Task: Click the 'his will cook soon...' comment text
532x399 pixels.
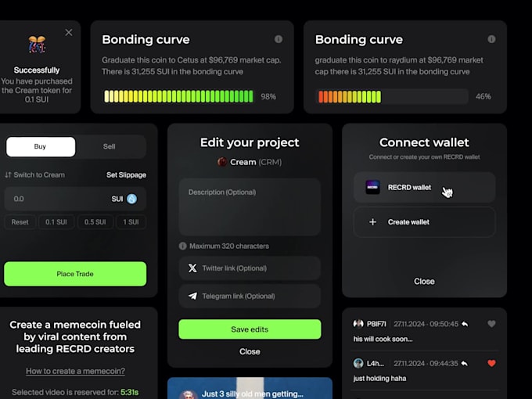Action: click(x=383, y=339)
